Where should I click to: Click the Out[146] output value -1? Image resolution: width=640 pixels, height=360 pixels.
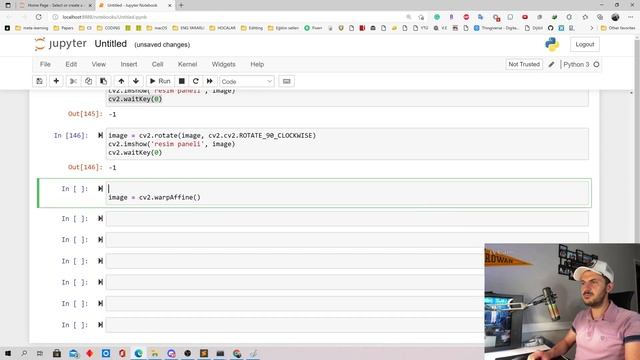113,168
